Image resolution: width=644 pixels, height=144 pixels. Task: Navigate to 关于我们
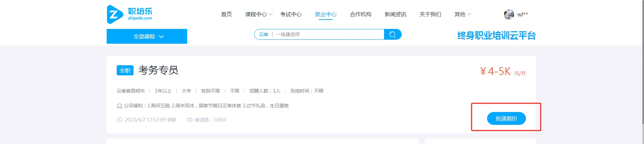[x=430, y=14]
